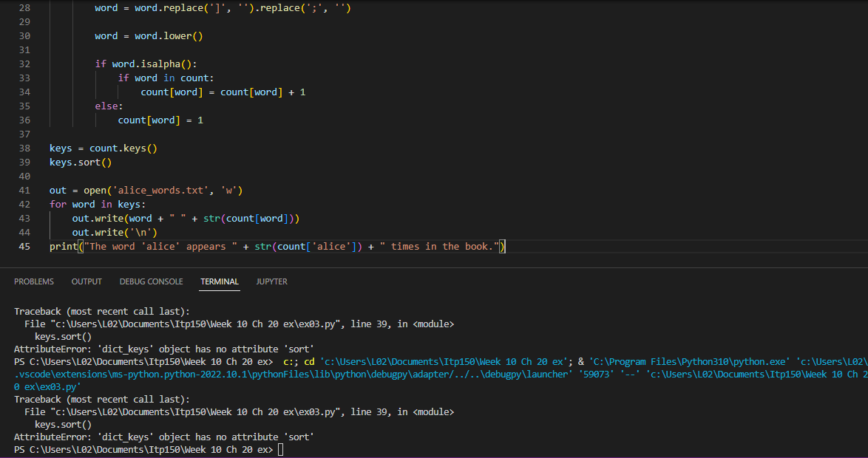The height and width of the screenshot is (458, 868).
Task: Click line number 39 in the gutter
Action: tap(24, 162)
